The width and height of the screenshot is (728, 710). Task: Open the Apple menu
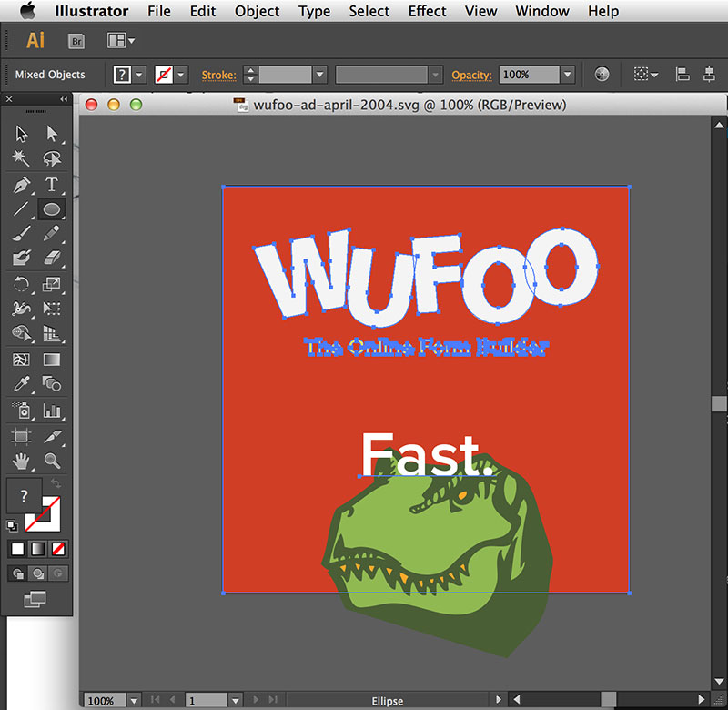tap(28, 11)
